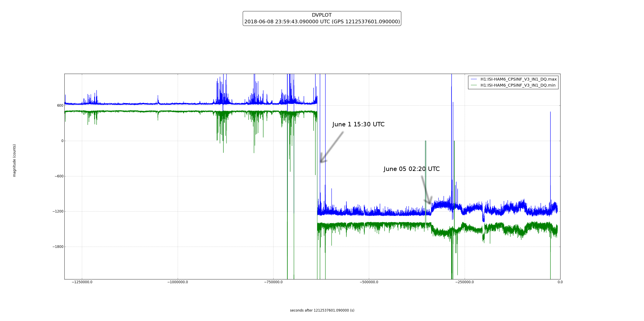Click the green .min legend line sample
Image resolution: width=644 pixels, height=321 pixels.
pos(474,85)
